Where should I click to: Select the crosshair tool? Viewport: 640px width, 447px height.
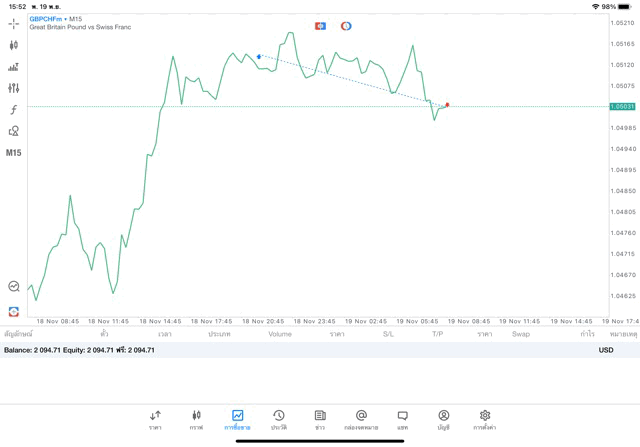pos(14,23)
